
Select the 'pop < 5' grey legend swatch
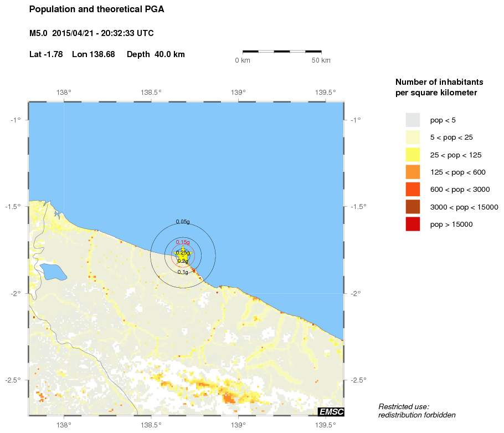(x=413, y=120)
